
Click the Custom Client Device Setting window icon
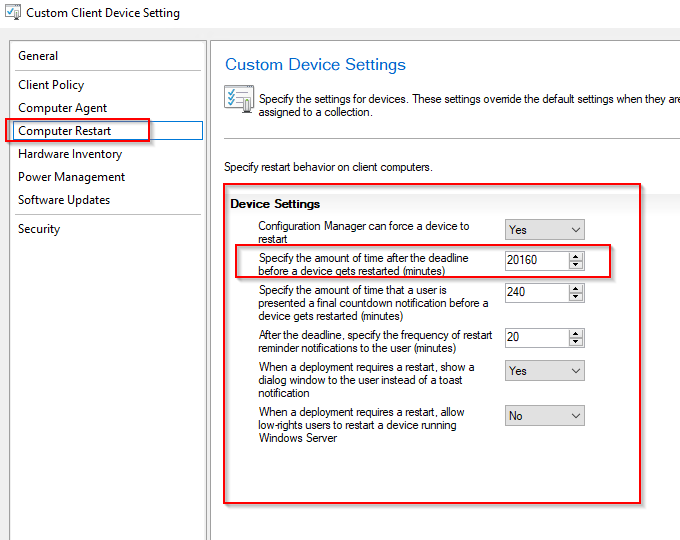13,13
